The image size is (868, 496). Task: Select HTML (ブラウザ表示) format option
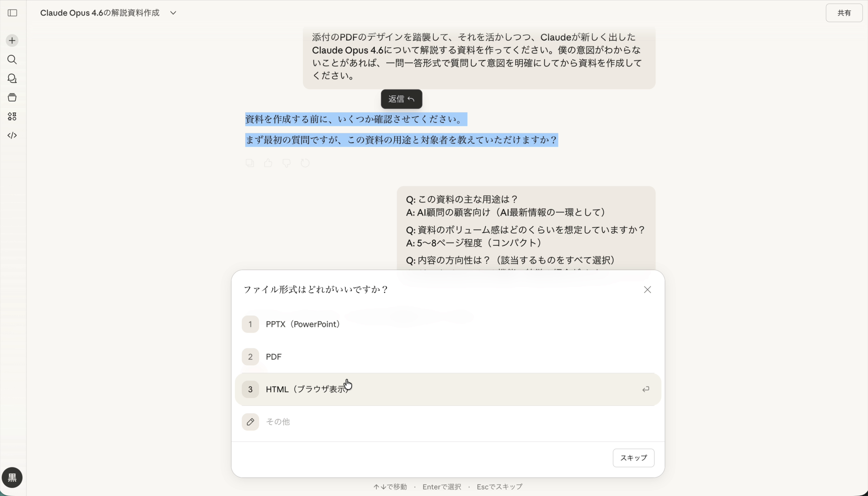pos(307,389)
